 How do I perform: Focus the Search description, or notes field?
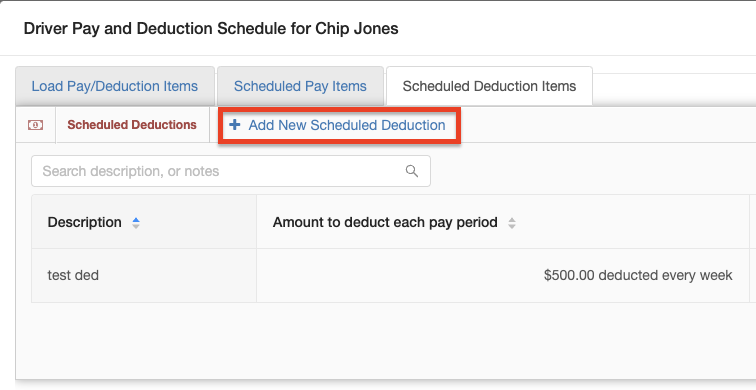click(x=231, y=171)
